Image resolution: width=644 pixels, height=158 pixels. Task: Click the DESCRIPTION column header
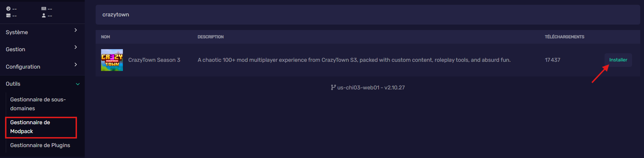pyautogui.click(x=211, y=37)
